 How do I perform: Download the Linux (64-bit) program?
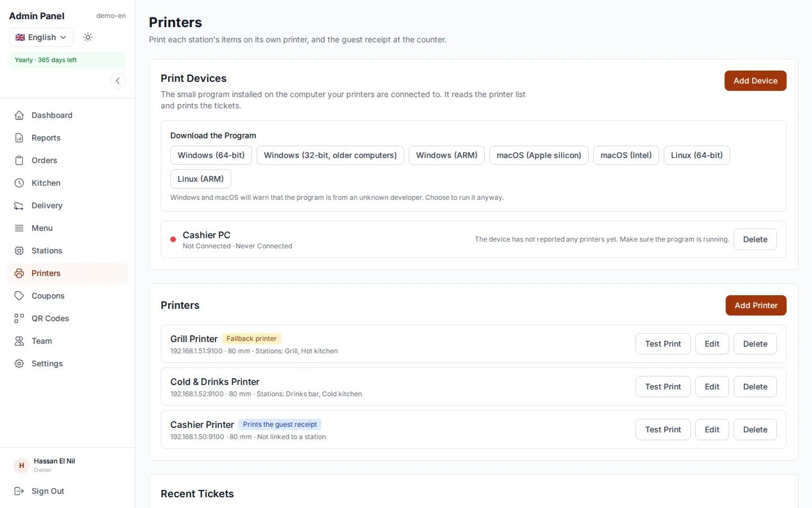(x=697, y=155)
